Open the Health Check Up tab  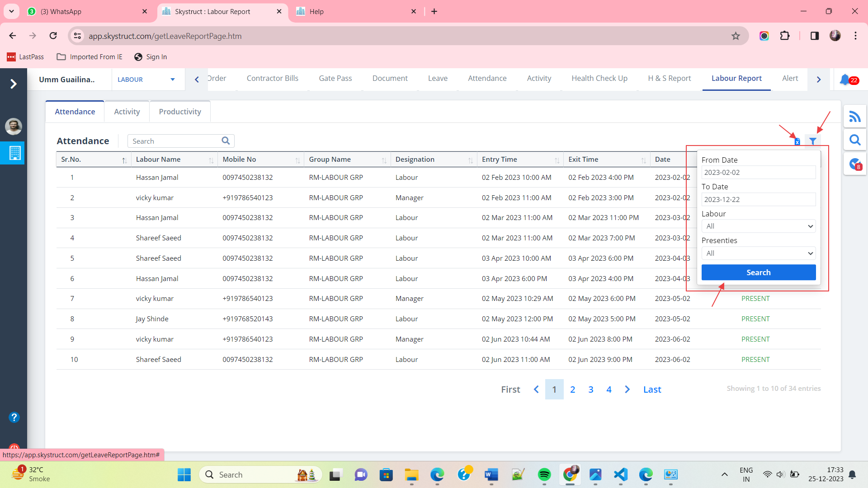point(599,78)
